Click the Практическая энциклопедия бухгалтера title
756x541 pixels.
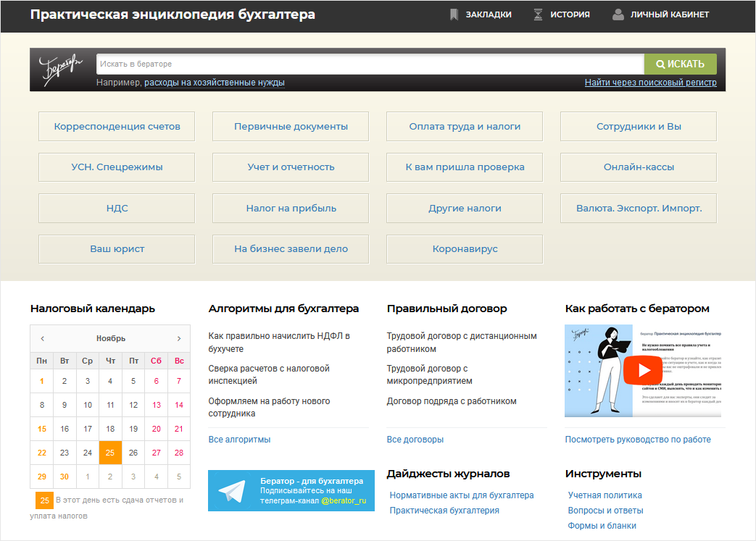(x=173, y=14)
